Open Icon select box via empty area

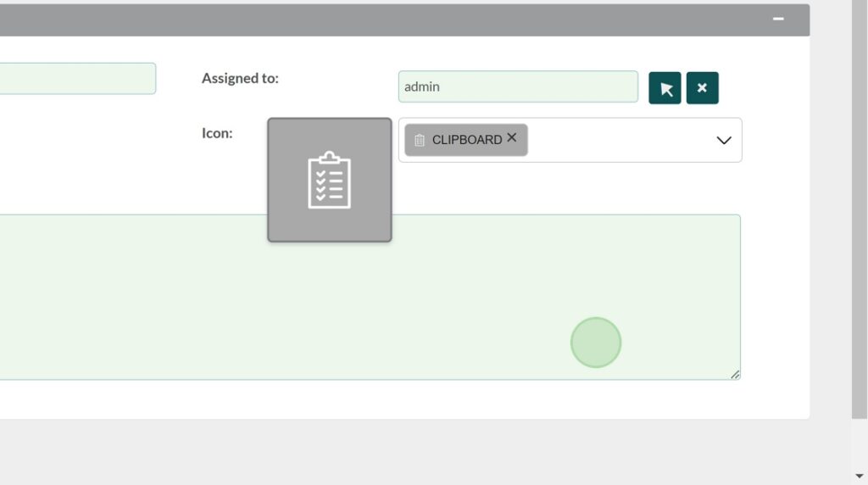pos(619,140)
